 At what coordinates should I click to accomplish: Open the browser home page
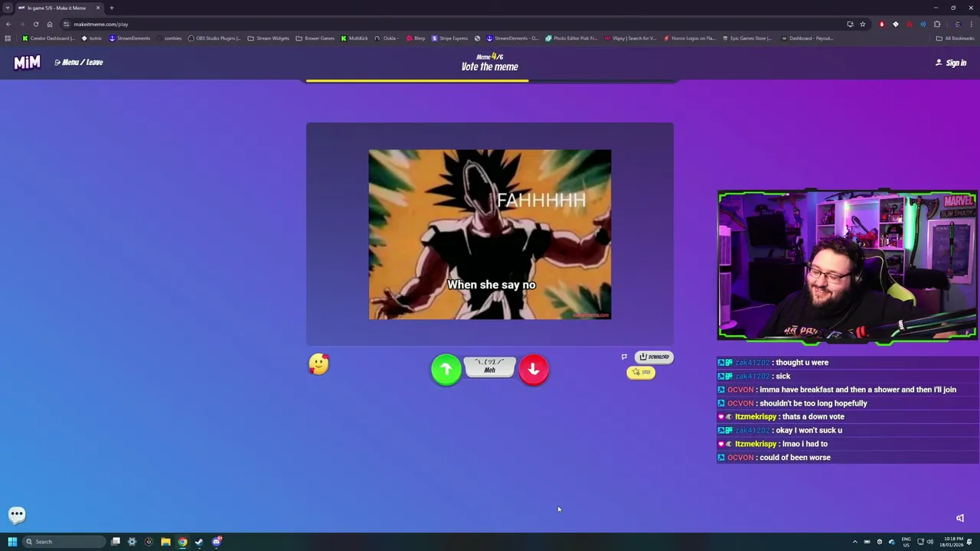50,24
